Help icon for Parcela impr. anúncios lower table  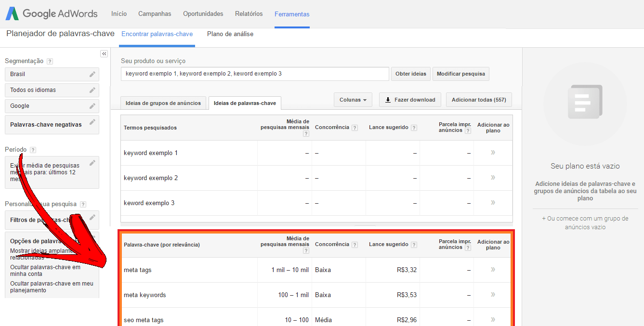[468, 248]
